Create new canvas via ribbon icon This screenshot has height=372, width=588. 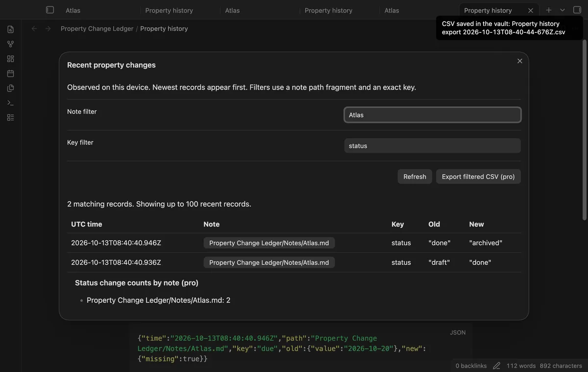coord(10,59)
